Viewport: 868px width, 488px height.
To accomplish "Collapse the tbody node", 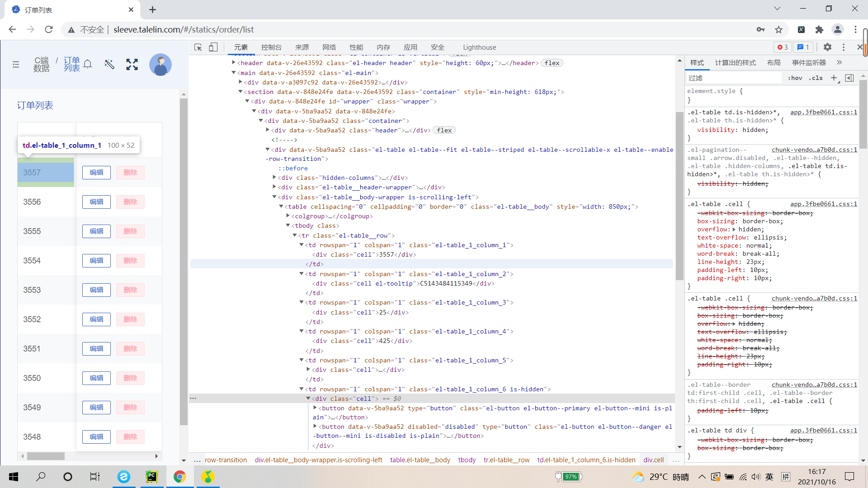I will [x=288, y=225].
